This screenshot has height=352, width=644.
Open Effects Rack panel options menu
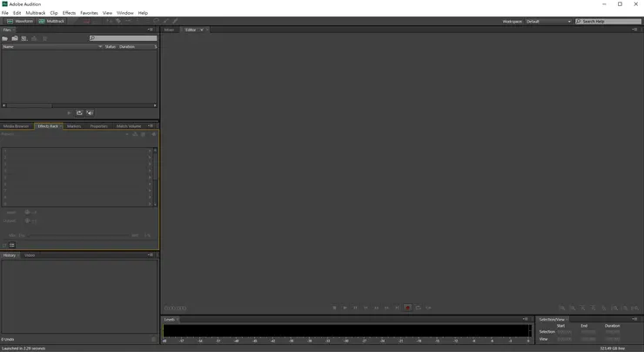[151, 125]
